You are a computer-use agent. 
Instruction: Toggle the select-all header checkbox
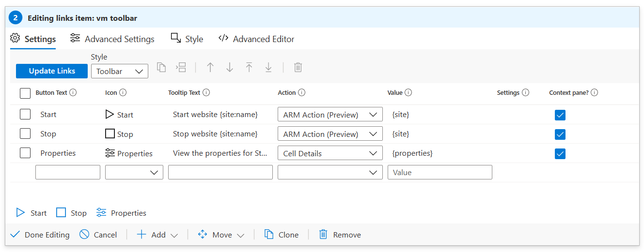25,93
